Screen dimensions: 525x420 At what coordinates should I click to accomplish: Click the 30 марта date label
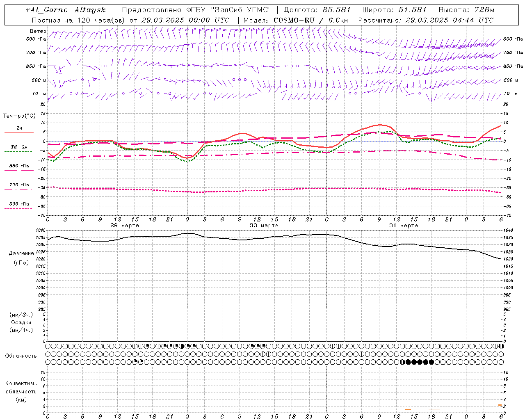pyautogui.click(x=264, y=226)
